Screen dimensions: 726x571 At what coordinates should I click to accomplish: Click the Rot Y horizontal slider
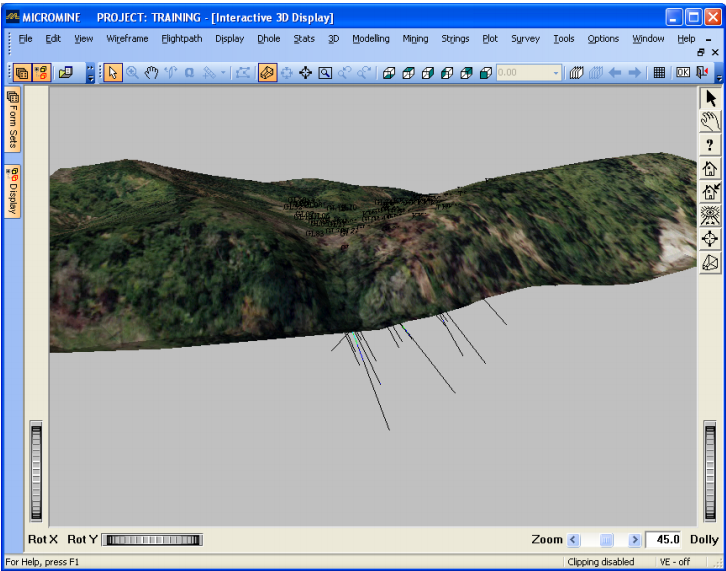pos(152,540)
